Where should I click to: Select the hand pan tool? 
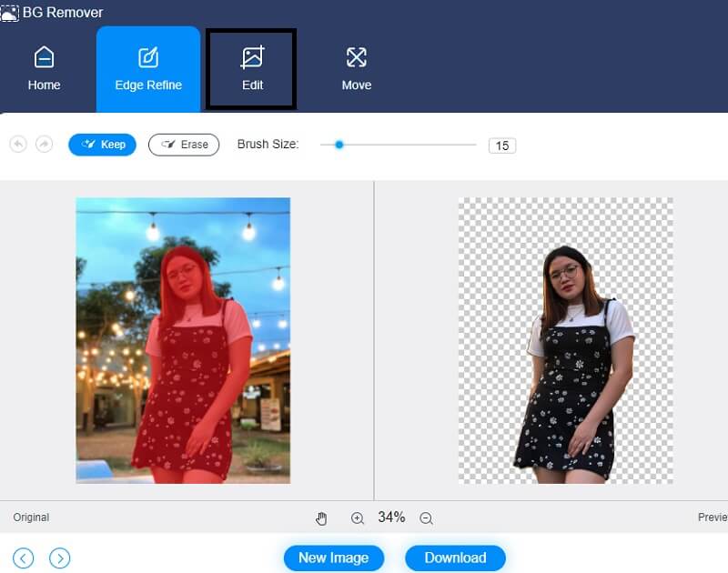pyautogui.click(x=321, y=518)
